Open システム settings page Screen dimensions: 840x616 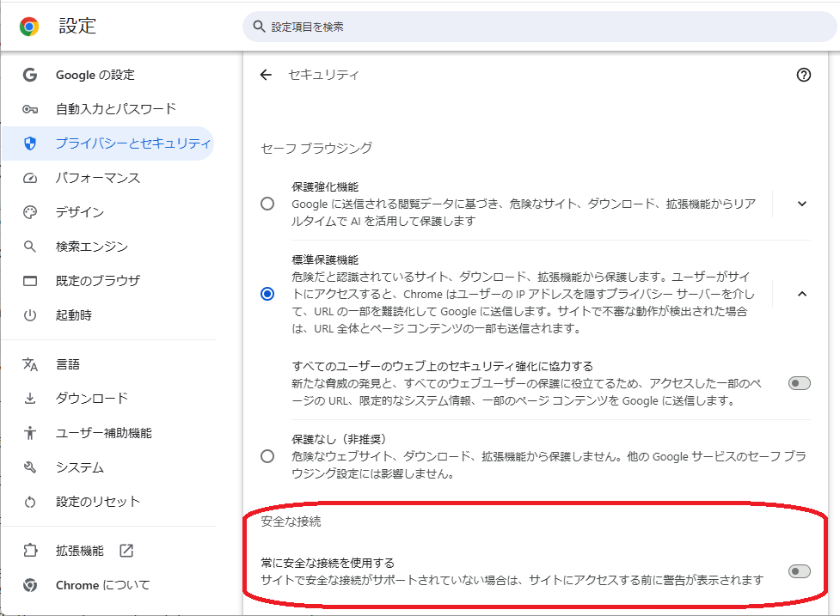click(x=108, y=467)
